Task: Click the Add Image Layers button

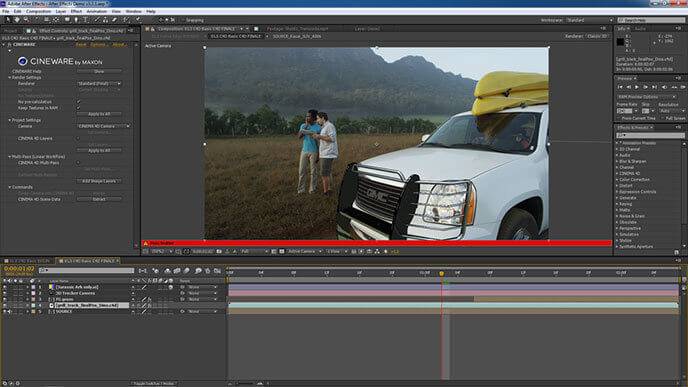Action: click(x=99, y=181)
